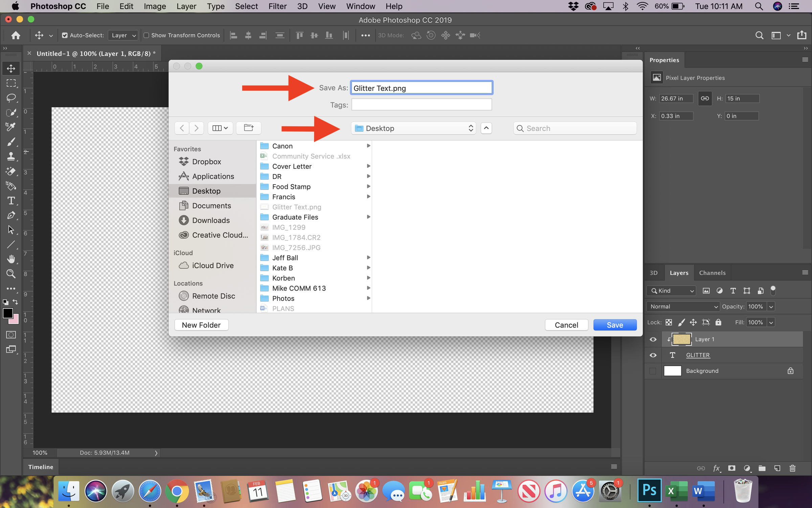Viewport: 812px width, 508px height.
Task: Open the Filter menu
Action: pyautogui.click(x=277, y=6)
